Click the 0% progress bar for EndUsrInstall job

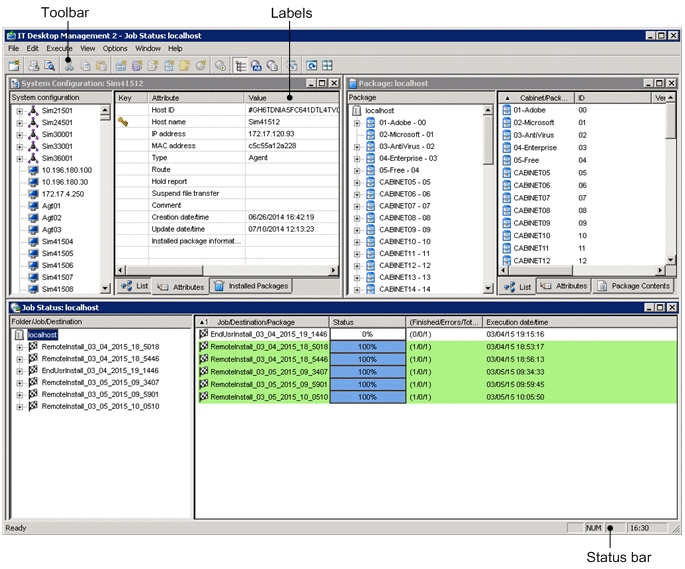(x=367, y=334)
